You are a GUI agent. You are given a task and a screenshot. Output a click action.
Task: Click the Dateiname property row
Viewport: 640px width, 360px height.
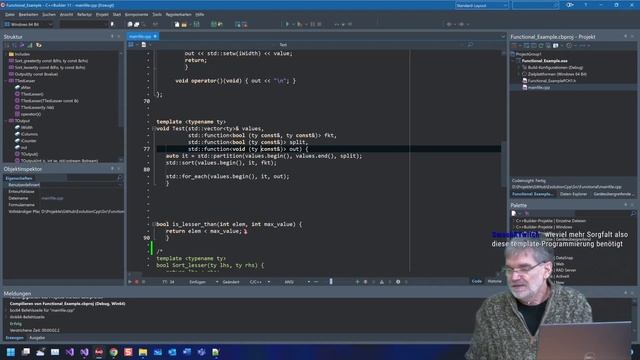[63, 198]
